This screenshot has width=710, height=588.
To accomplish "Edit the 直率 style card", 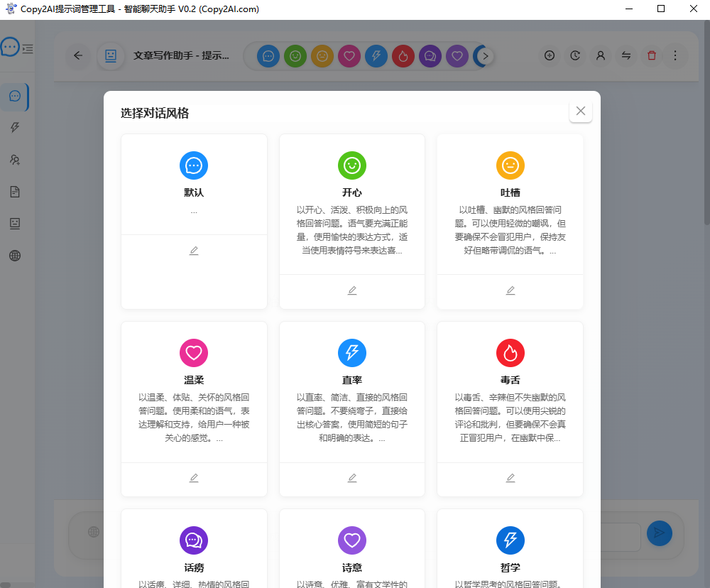I will pyautogui.click(x=352, y=478).
